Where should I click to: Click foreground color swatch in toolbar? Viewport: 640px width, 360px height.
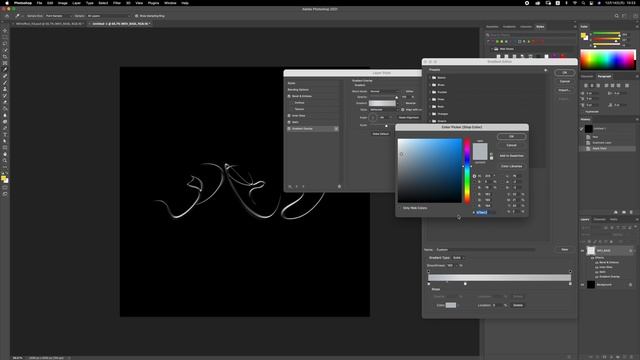(x=4, y=178)
